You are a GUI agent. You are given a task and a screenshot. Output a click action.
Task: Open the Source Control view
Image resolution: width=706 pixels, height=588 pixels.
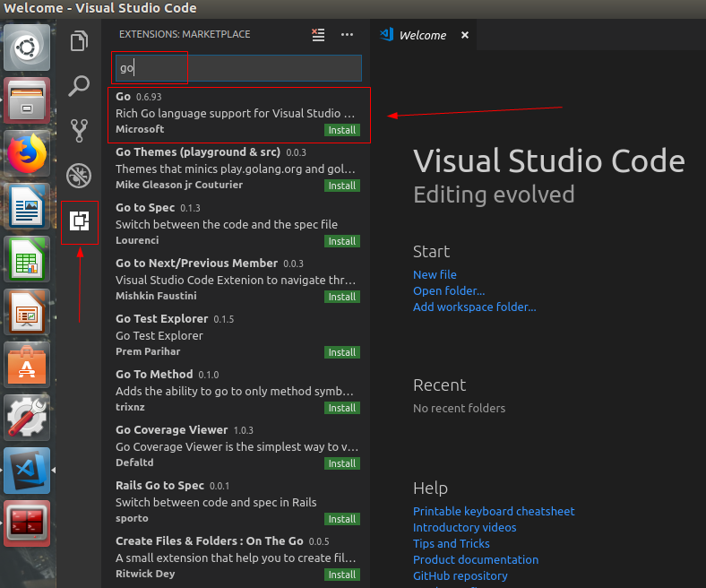coord(80,131)
